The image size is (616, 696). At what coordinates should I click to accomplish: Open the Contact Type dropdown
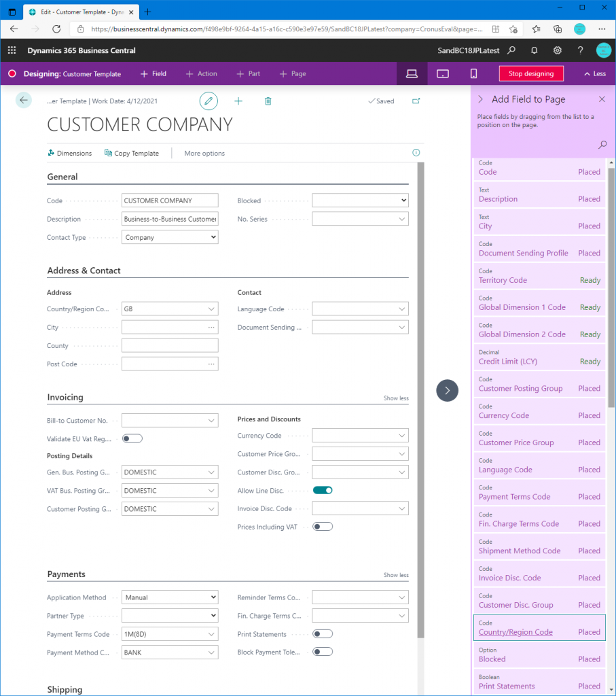click(x=170, y=237)
